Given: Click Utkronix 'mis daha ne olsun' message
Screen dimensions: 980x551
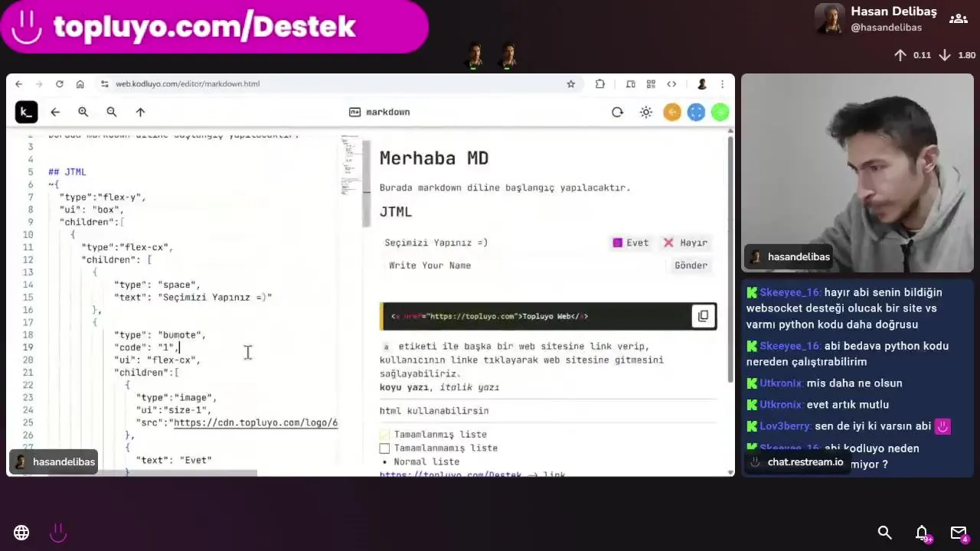Looking at the screenshot, I should coord(825,383).
